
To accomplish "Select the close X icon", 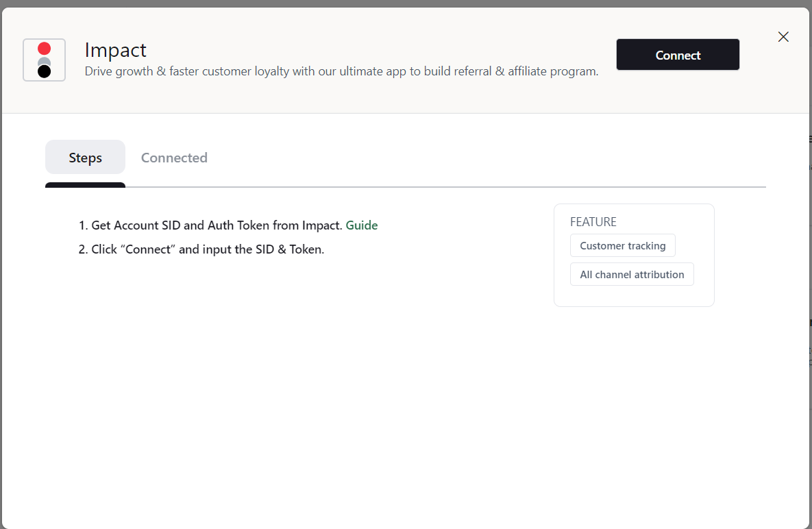I will 783,36.
